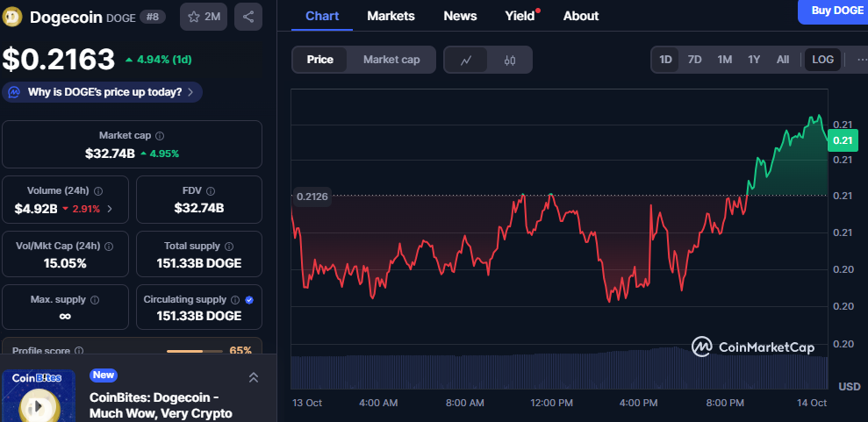The height and width of the screenshot is (422, 868).
Task: Click Market cap info icon
Action: pyautogui.click(x=159, y=136)
